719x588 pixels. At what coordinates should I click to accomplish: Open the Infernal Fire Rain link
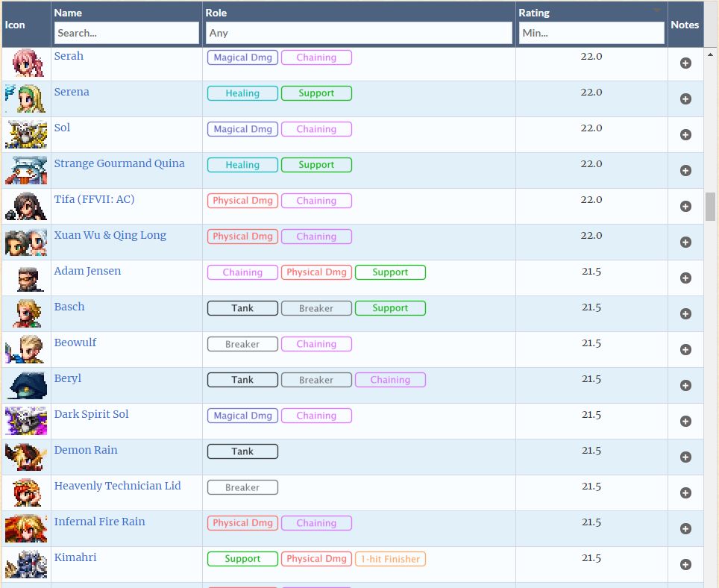point(99,521)
